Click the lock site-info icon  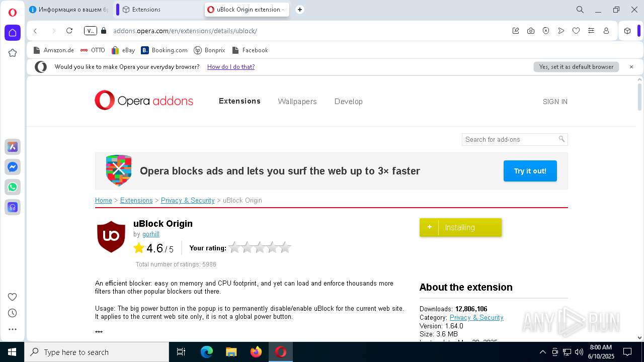pos(104,31)
